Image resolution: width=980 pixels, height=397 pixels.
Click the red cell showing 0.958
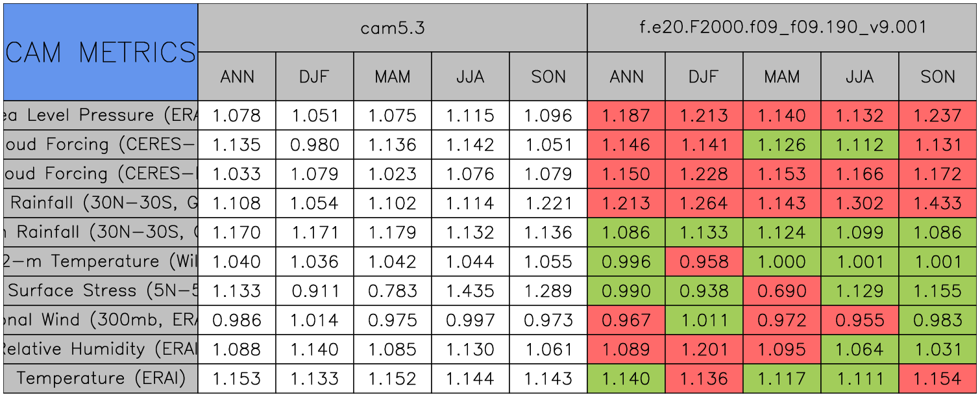tap(704, 262)
